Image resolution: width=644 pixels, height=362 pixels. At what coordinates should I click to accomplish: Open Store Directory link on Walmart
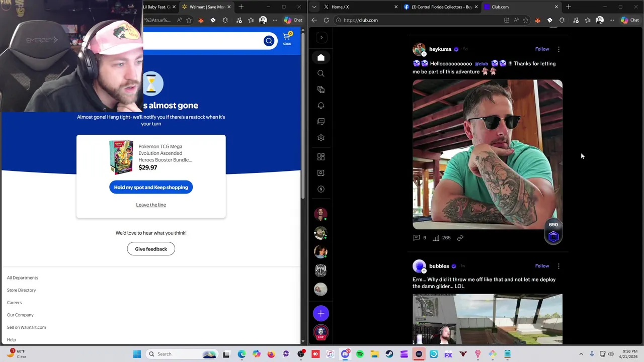(22, 290)
